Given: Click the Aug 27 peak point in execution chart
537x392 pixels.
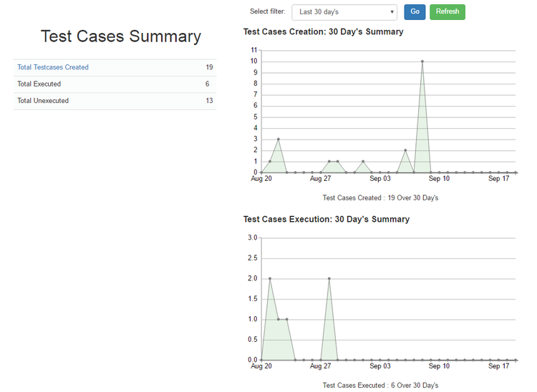Looking at the screenshot, I should (329, 278).
